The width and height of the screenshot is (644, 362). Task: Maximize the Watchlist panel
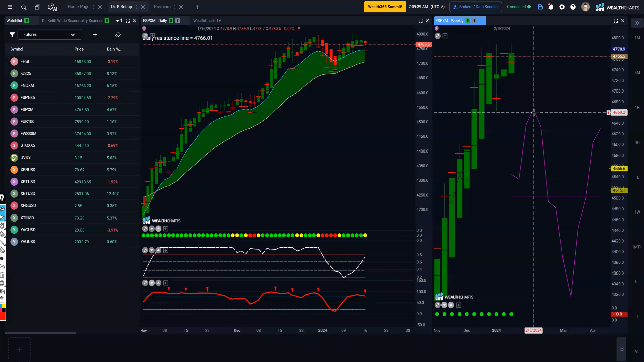128,21
